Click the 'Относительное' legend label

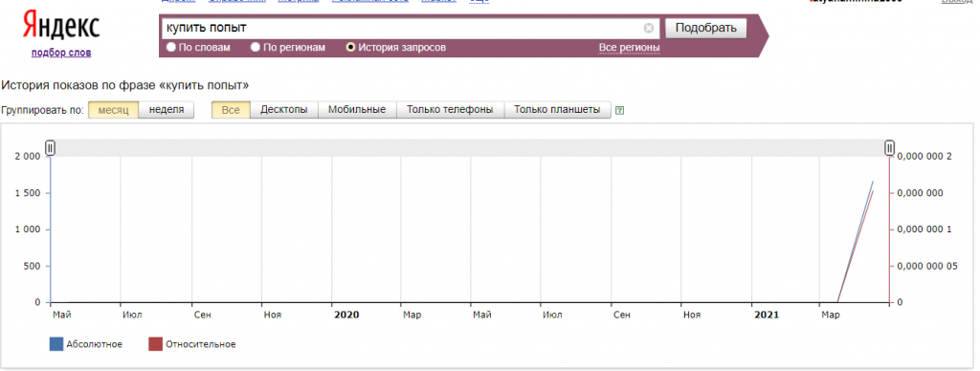coord(201,344)
